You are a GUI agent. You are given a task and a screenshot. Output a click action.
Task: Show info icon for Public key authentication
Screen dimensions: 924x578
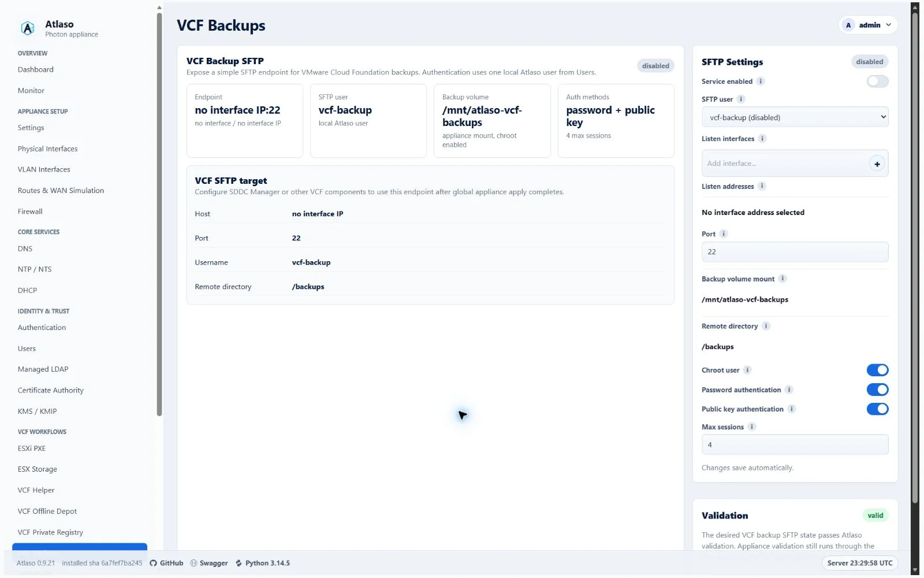point(792,409)
